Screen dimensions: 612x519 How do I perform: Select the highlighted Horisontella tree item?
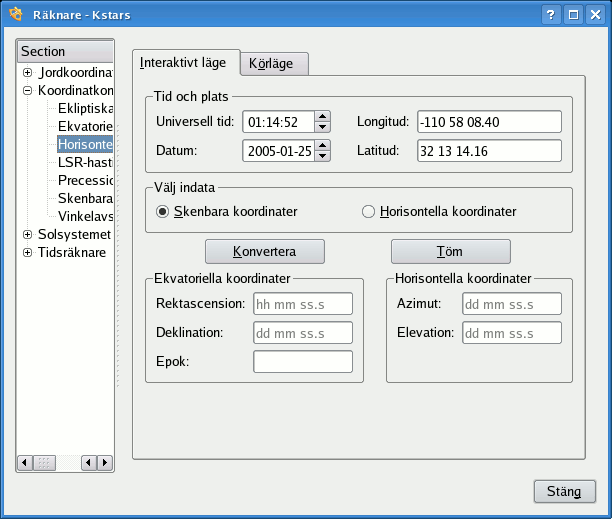pyautogui.click(x=85, y=144)
